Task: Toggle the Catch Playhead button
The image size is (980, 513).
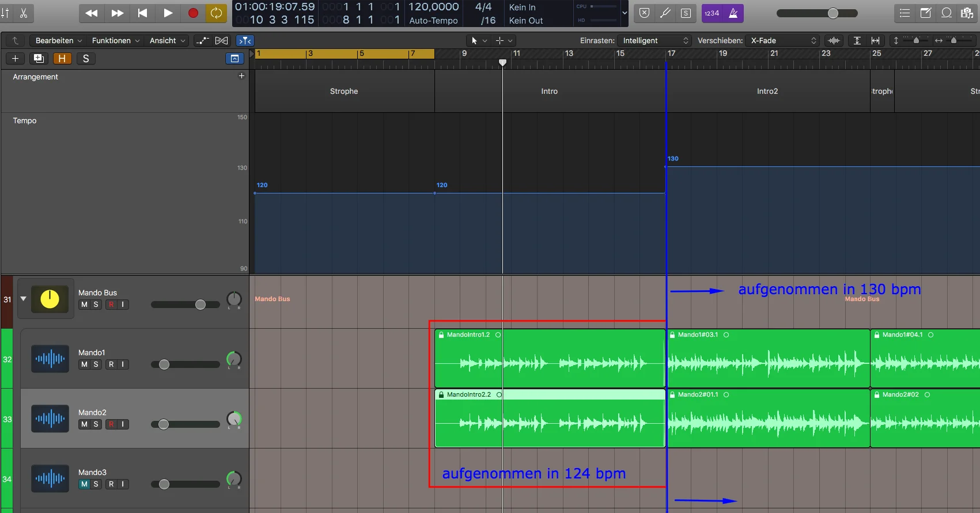Action: coord(245,40)
